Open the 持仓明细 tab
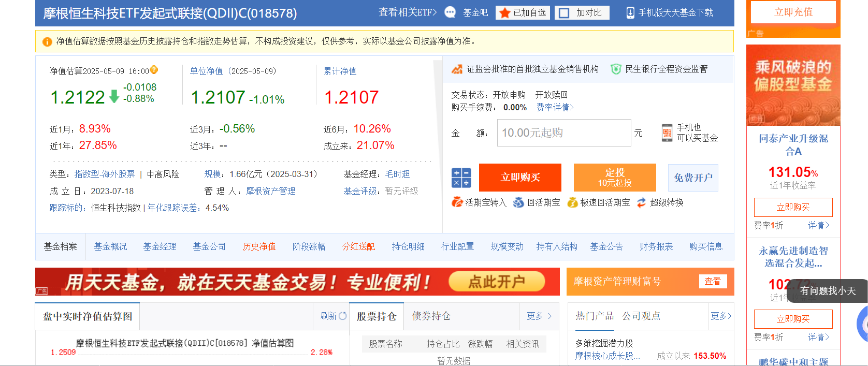The image size is (868, 366). (x=408, y=246)
